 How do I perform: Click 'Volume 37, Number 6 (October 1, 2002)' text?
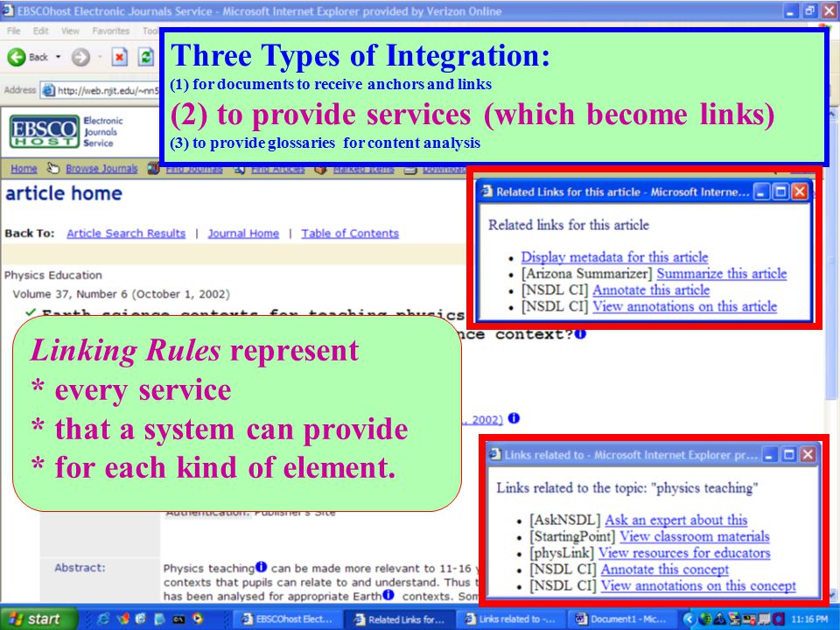(121, 294)
